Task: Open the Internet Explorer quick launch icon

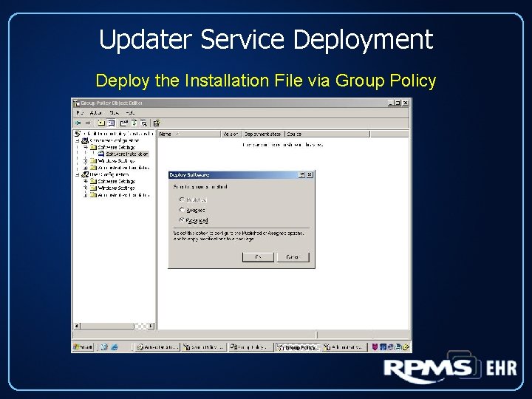Action: tap(115, 347)
